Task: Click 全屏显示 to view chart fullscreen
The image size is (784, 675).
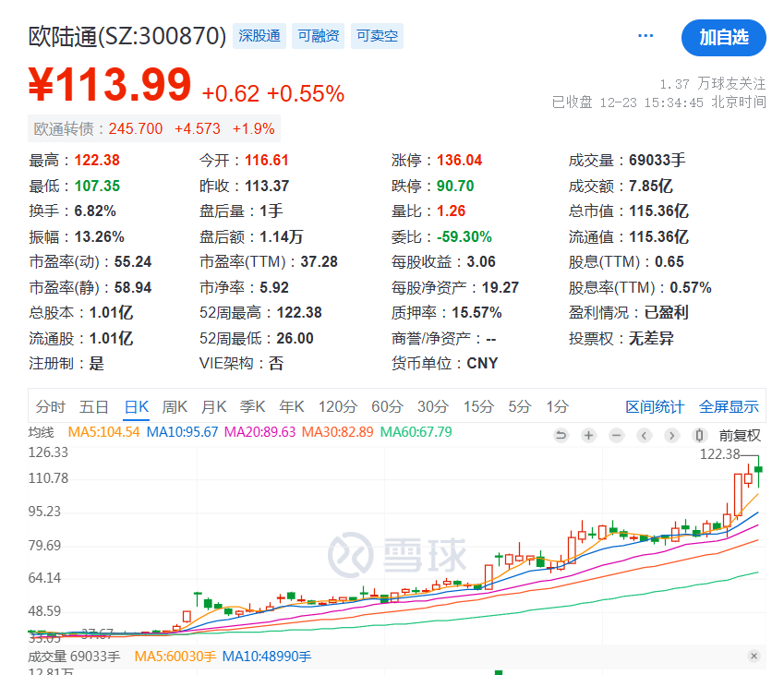Action: 731,405
